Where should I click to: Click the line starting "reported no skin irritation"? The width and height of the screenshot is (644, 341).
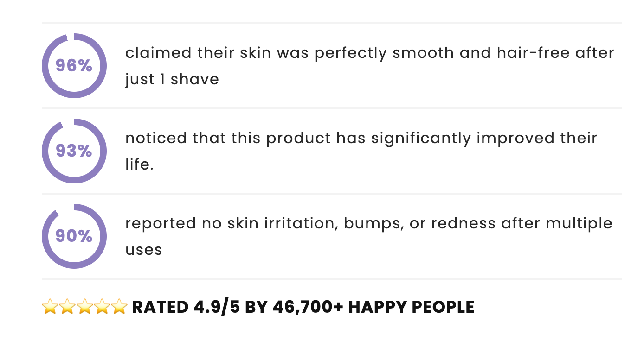[x=369, y=223]
